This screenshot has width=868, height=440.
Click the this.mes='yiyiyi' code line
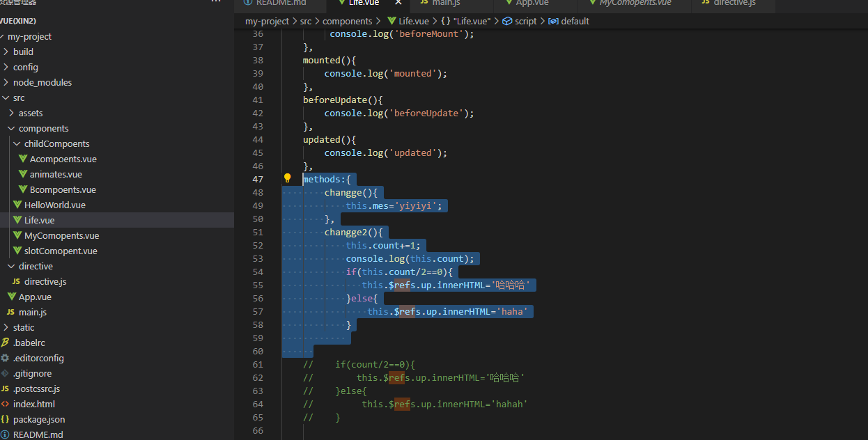tap(395, 205)
